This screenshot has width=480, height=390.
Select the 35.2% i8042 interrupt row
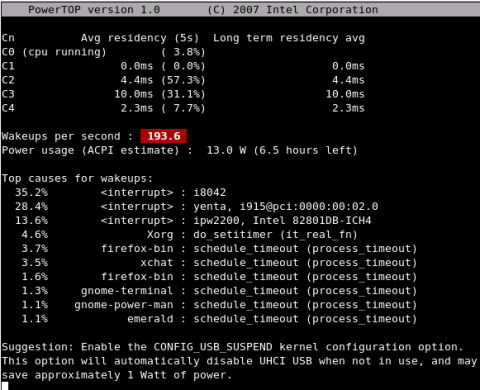(121, 192)
